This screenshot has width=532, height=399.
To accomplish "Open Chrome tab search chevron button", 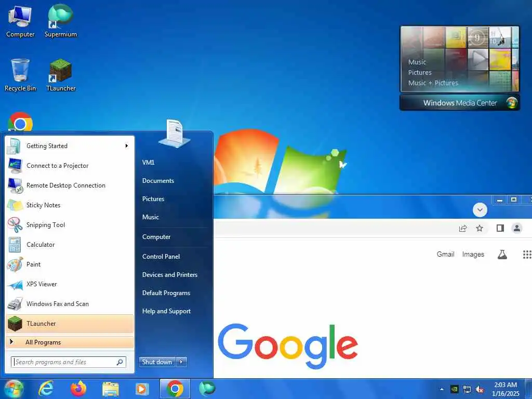I will [480, 210].
